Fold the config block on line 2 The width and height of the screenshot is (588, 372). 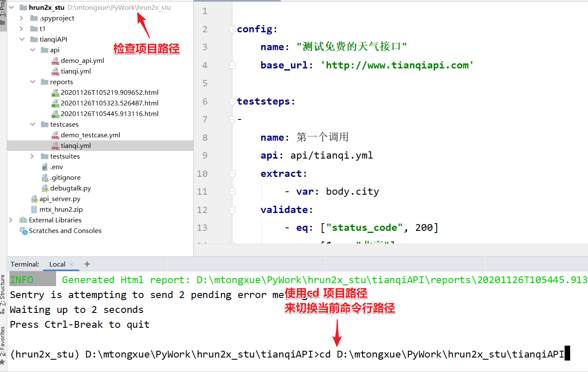[232, 29]
